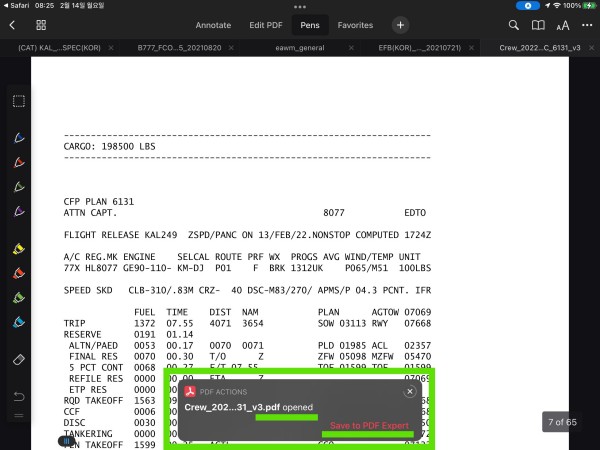Go back with the chevron arrow

(x=13, y=25)
